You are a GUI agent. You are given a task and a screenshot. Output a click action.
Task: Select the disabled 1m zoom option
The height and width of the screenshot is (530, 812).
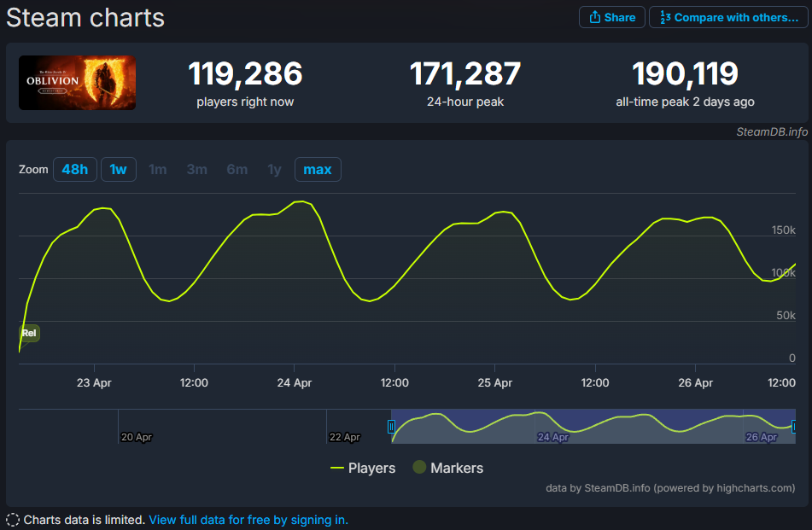click(x=157, y=169)
